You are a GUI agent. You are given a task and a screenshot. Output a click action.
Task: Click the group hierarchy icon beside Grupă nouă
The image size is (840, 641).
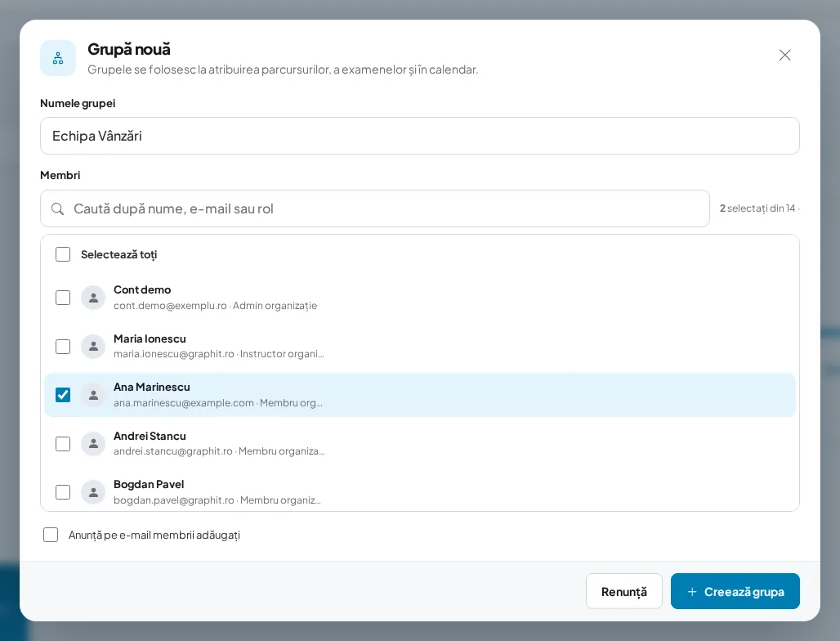coord(58,58)
